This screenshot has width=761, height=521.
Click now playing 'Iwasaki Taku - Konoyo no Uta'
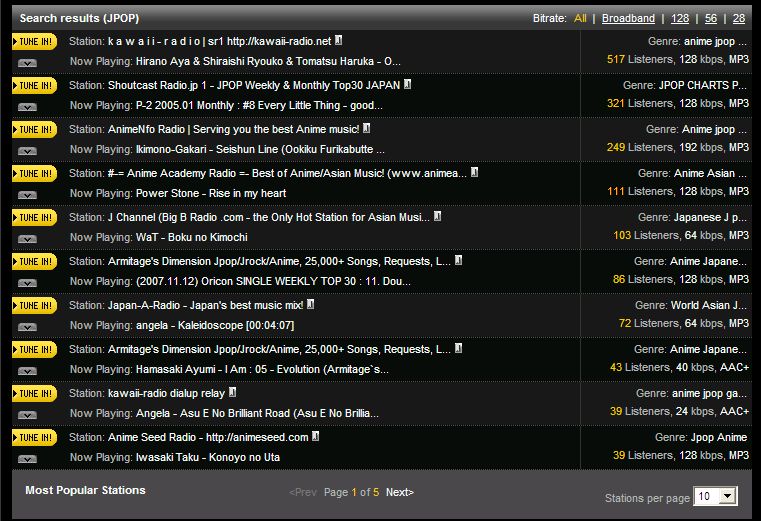tap(208, 457)
